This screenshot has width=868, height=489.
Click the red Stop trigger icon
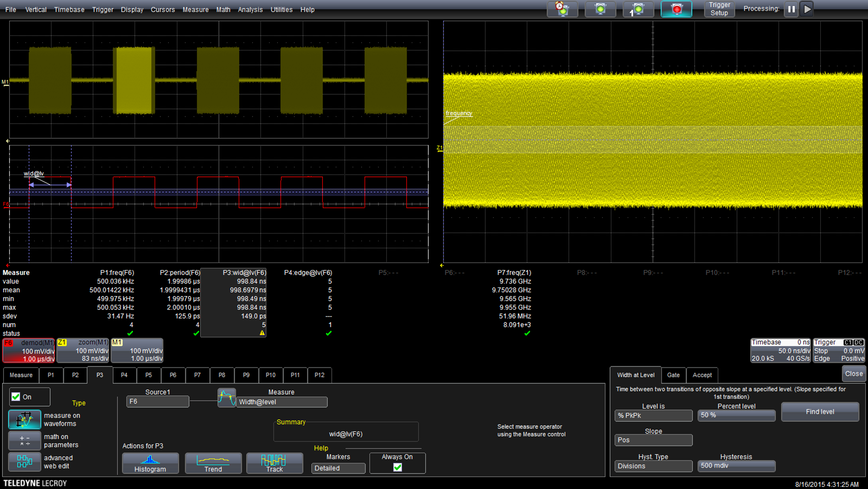[x=676, y=9]
